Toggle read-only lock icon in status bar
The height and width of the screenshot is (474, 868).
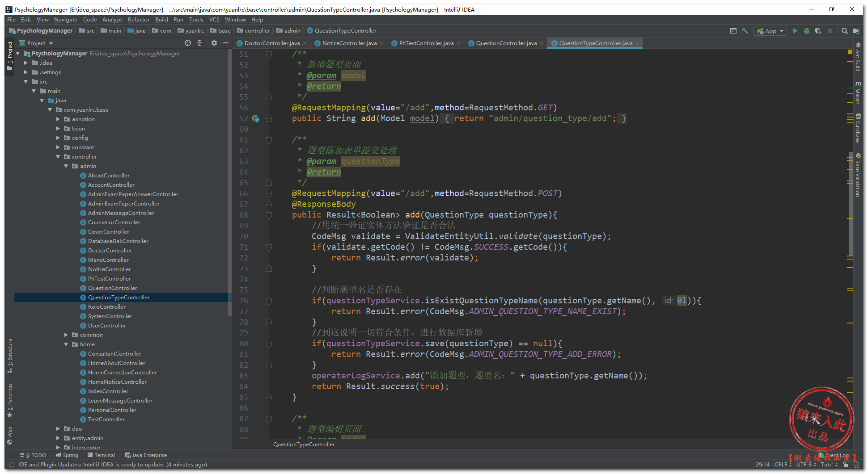tap(845, 465)
